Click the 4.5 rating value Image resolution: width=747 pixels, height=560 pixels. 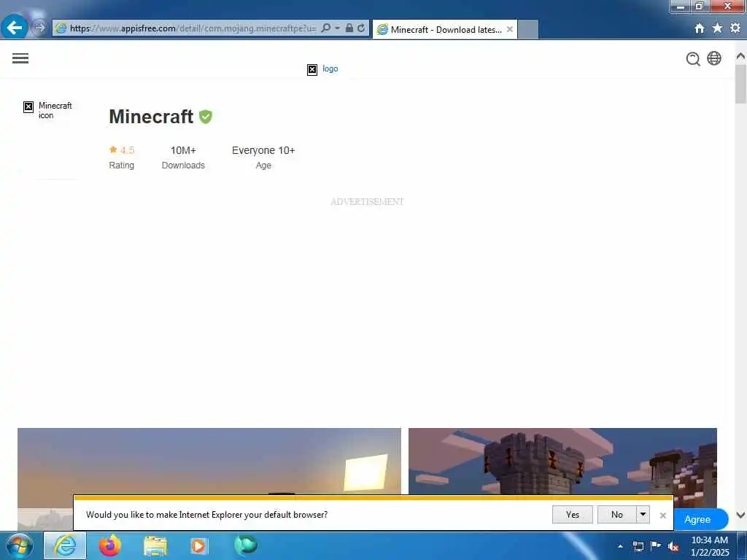127,150
